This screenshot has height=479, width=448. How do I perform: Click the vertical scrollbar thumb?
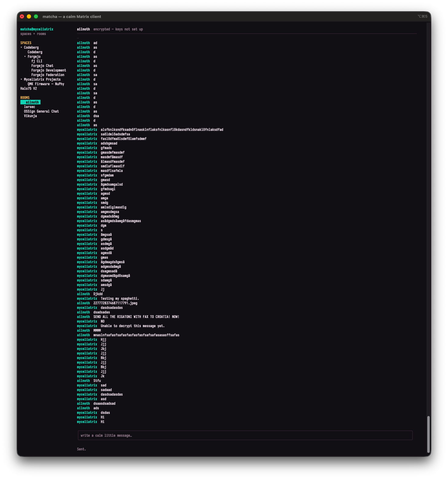(x=429, y=435)
